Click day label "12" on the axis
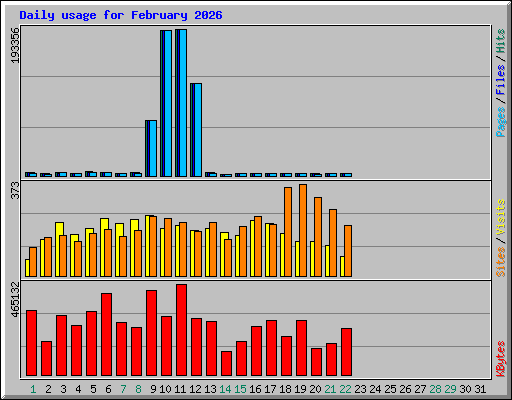Screen dimensions: 512x400 (x=195, y=389)
